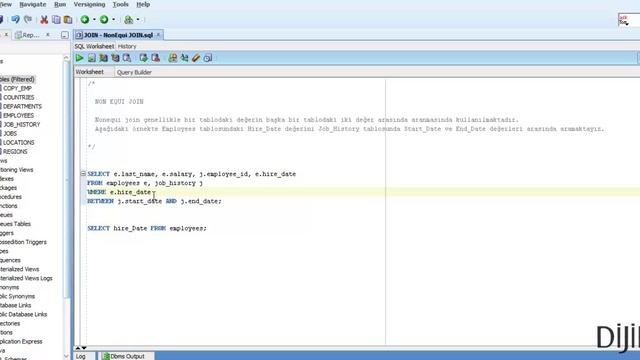Select the EMPLOYEES table
640x360 pixels.
point(18,116)
